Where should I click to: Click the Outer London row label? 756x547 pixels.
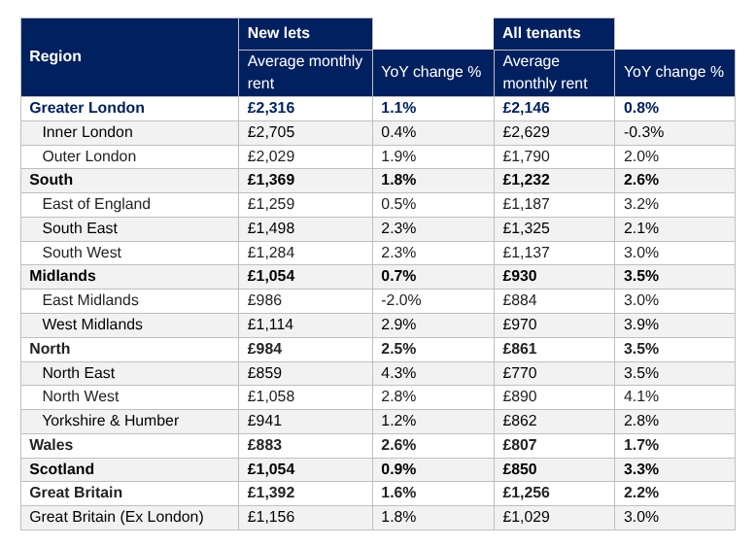click(89, 156)
